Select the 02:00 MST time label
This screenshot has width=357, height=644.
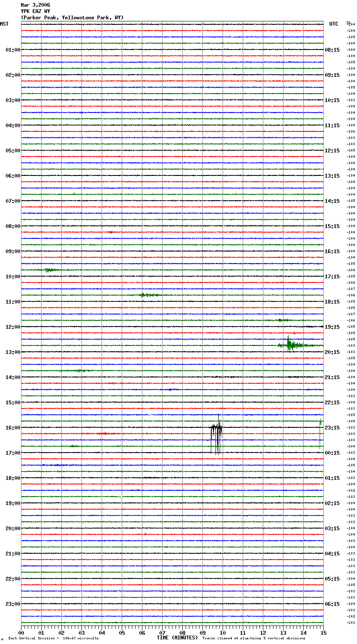[13, 75]
